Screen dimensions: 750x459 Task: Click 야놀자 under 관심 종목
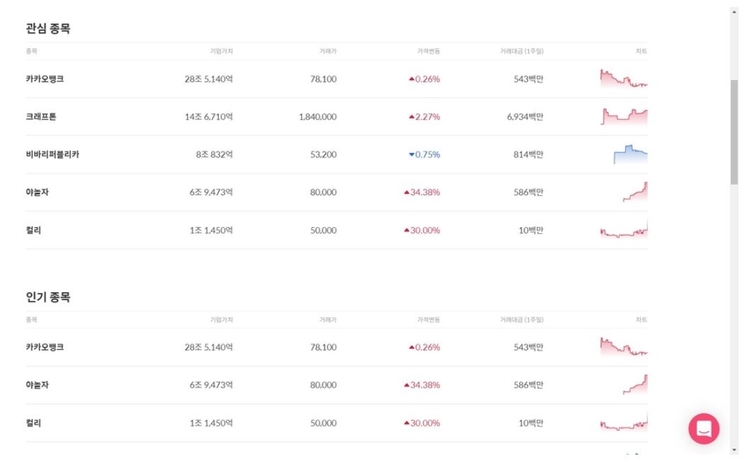point(37,192)
